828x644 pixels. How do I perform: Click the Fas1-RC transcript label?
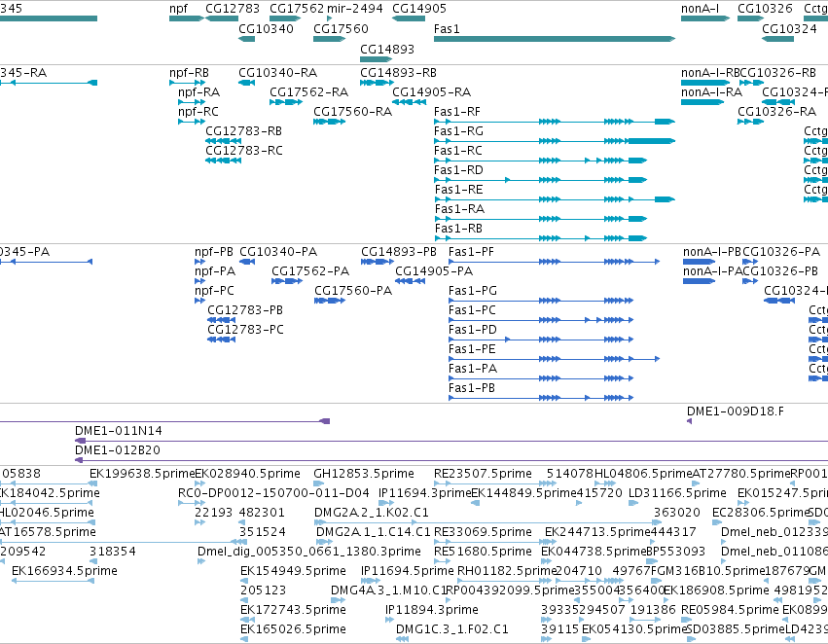click(458, 151)
